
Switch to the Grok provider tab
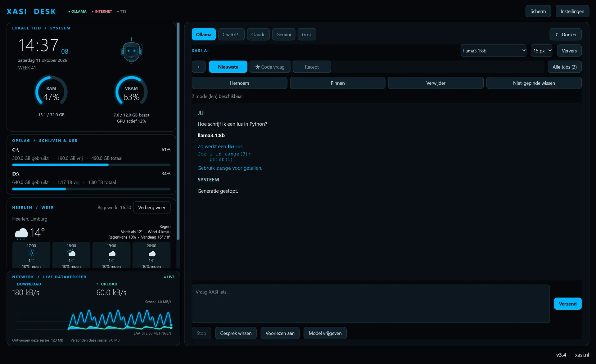[307, 34]
